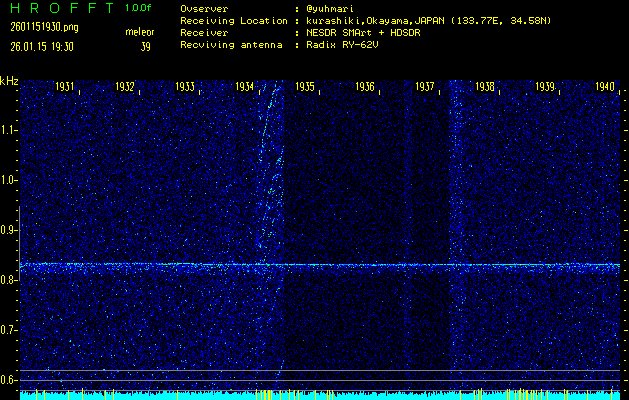
Task: Click the 1940 time marker
Action: tap(604, 87)
